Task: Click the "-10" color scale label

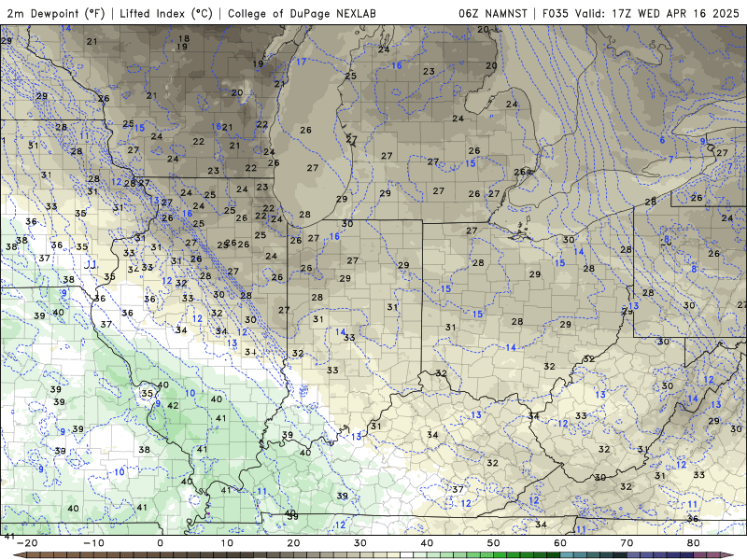Action: tap(94, 543)
